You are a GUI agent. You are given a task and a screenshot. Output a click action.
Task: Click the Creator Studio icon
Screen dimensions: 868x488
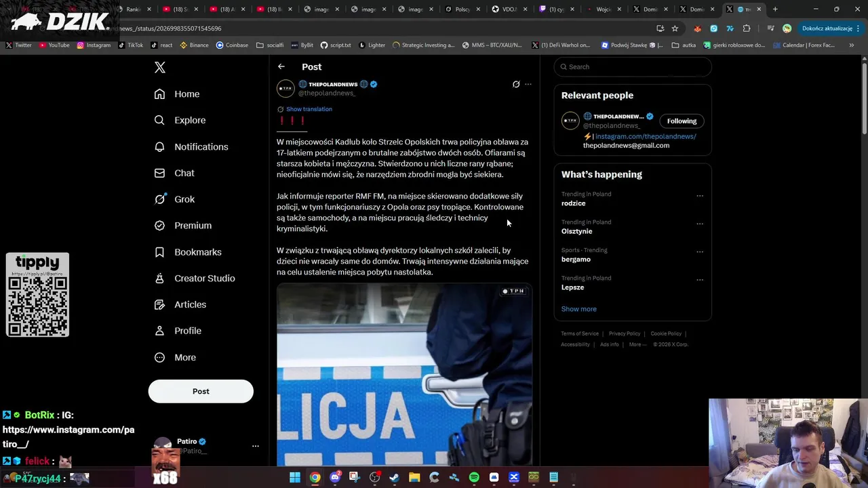point(159,278)
